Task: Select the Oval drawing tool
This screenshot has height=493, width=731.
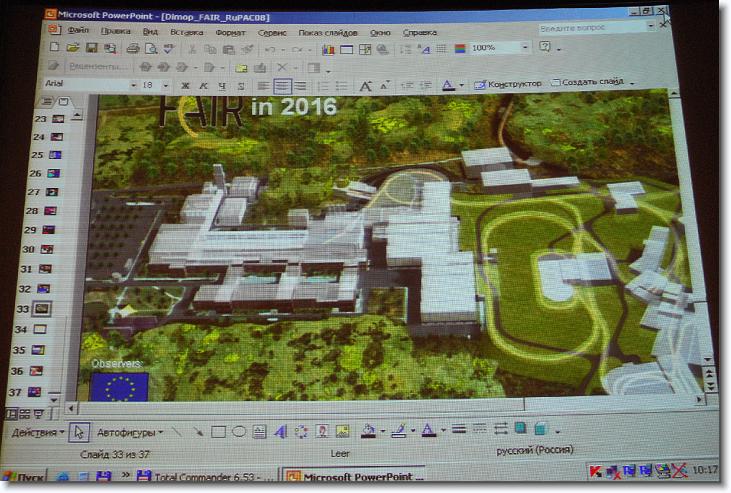Action: click(x=238, y=432)
